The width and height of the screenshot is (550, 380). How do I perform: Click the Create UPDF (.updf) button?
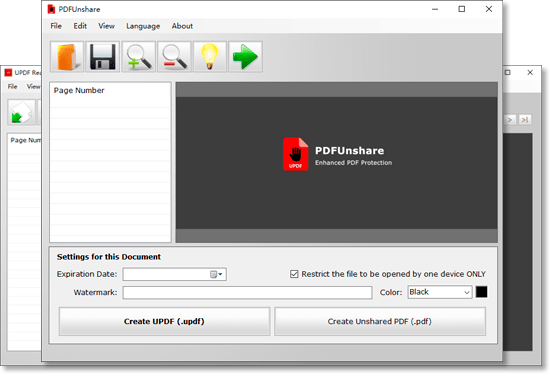point(164,321)
